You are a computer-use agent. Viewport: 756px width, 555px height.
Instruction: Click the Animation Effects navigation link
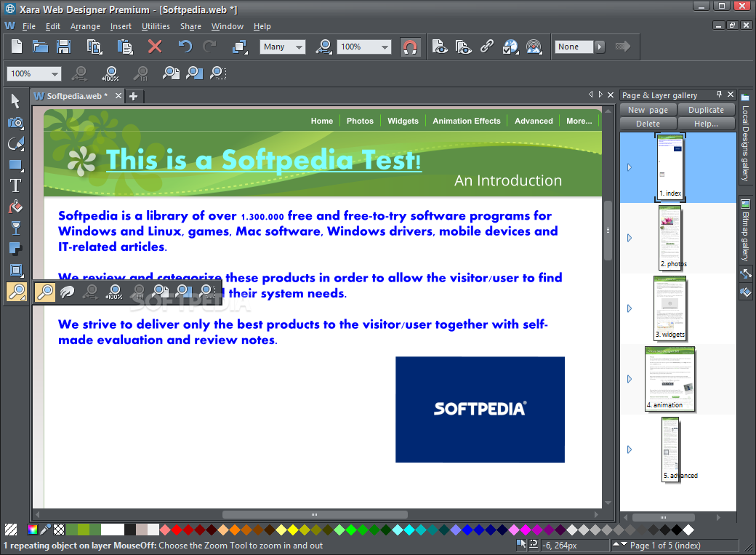466,121
